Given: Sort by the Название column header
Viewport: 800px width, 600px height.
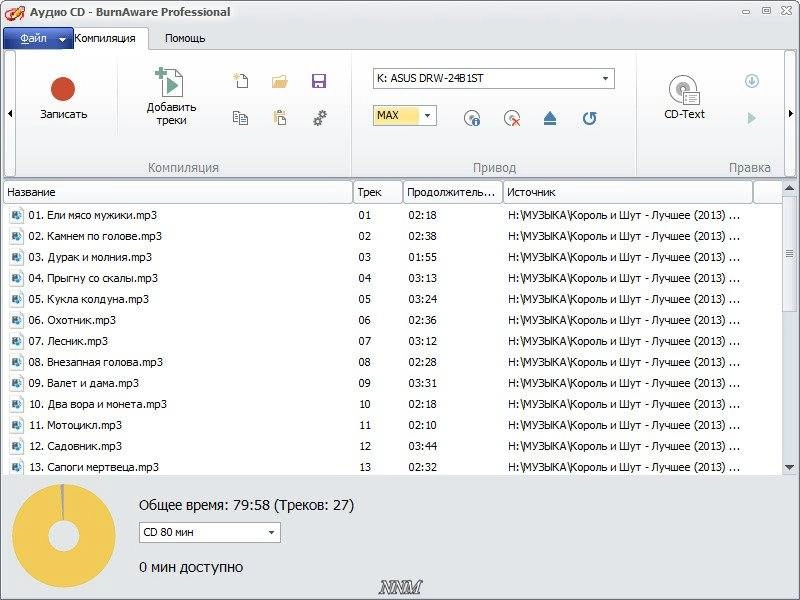Looking at the screenshot, I should (x=178, y=192).
